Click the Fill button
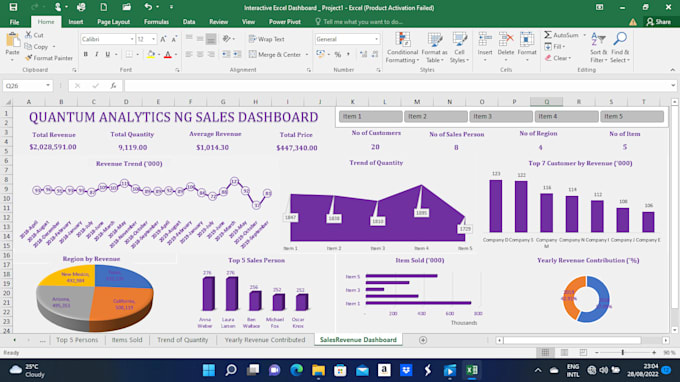Image resolution: width=680 pixels, height=382 pixels. [555, 46]
